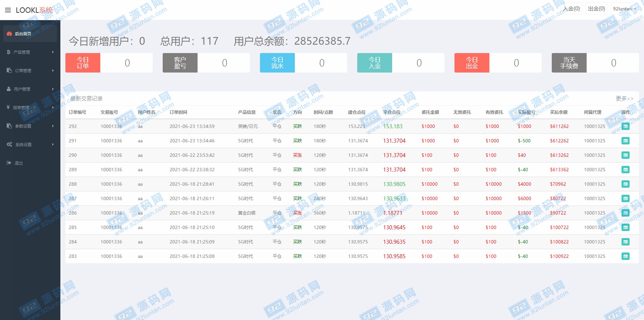The height and width of the screenshot is (320, 644).
Task: Click order time 2021-06-22 23:53:42
Action: (192, 155)
